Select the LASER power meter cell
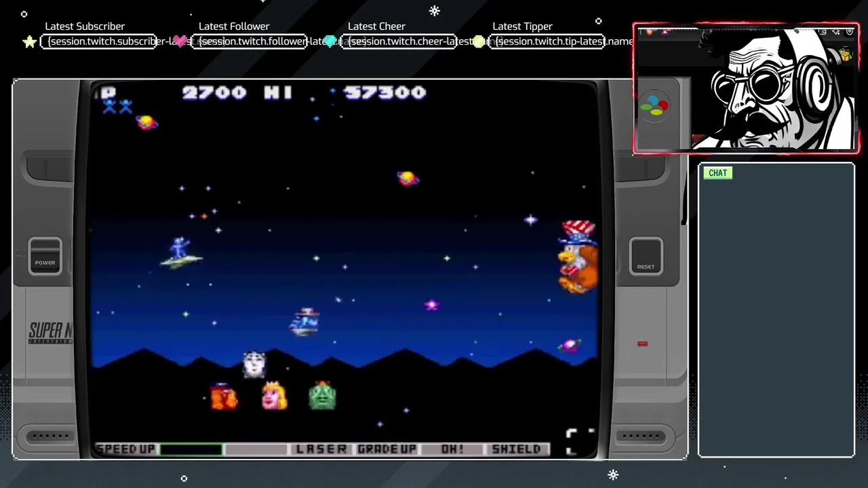This screenshot has height=488, width=868. click(321, 449)
